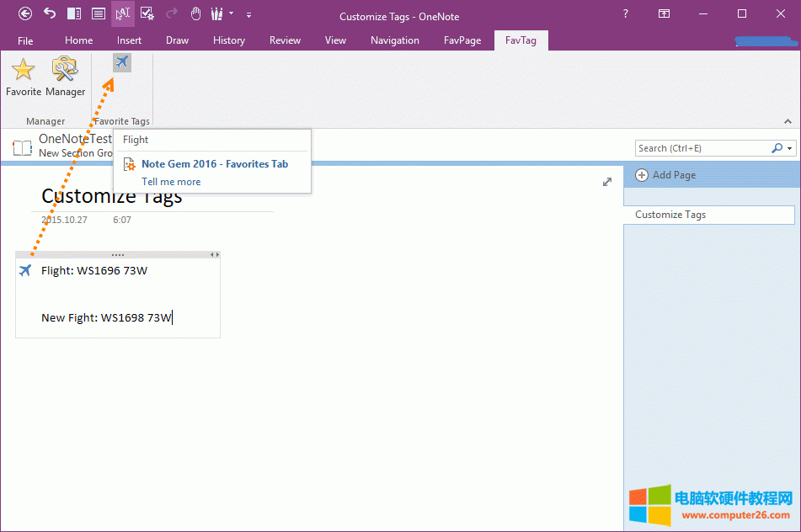This screenshot has height=532, width=801.
Task: Click the Search (Ctrl+E) box
Action: click(702, 148)
